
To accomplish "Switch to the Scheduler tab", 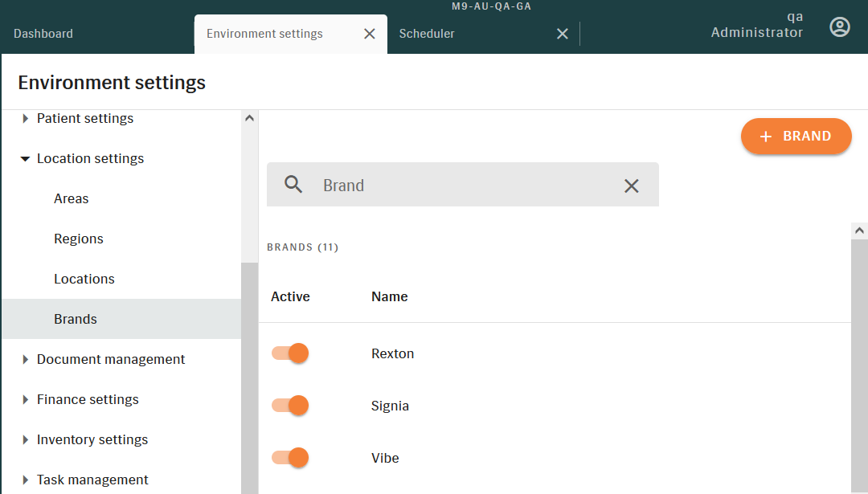I will [x=427, y=34].
